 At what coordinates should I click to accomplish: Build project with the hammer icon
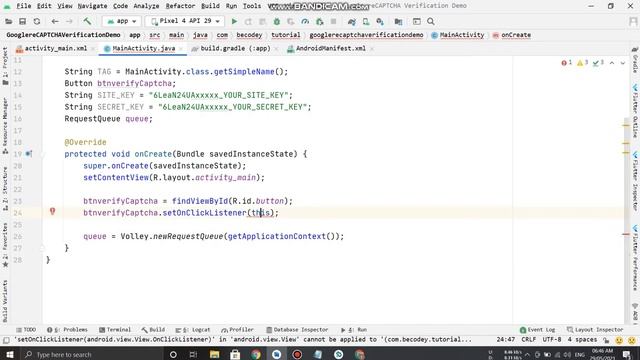coord(87,21)
